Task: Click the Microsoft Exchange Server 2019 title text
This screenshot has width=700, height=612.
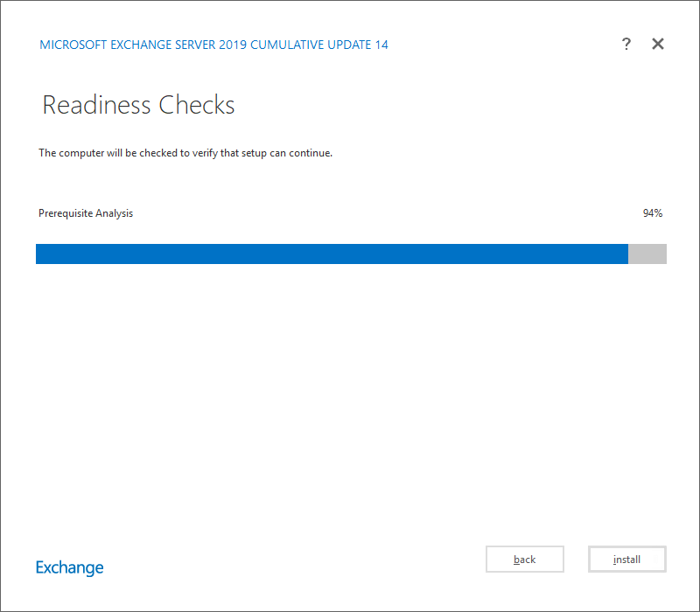Action: click(213, 45)
